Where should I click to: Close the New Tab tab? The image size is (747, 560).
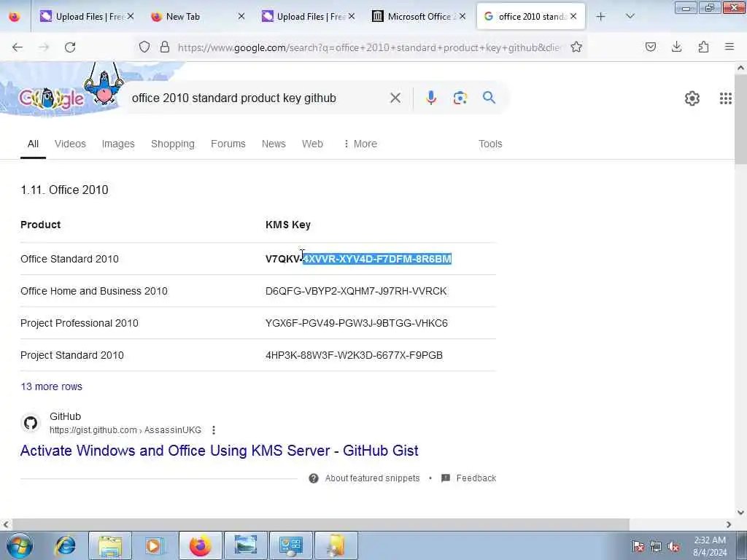(241, 17)
